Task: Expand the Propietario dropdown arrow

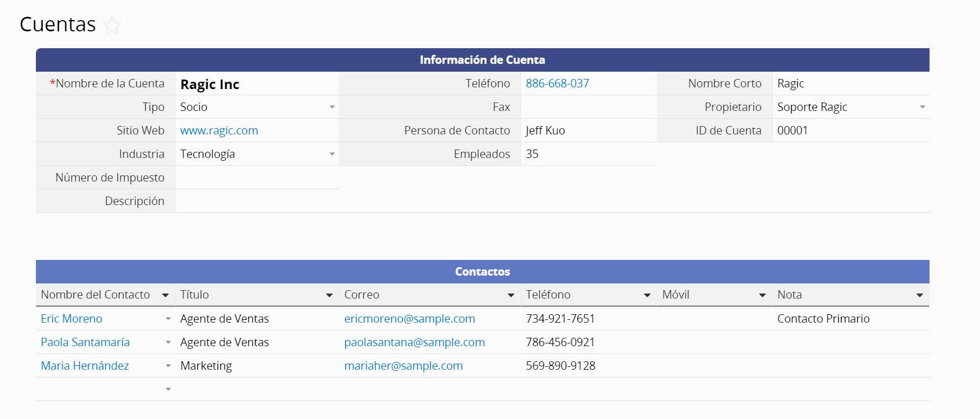Action: pyautogui.click(x=922, y=107)
